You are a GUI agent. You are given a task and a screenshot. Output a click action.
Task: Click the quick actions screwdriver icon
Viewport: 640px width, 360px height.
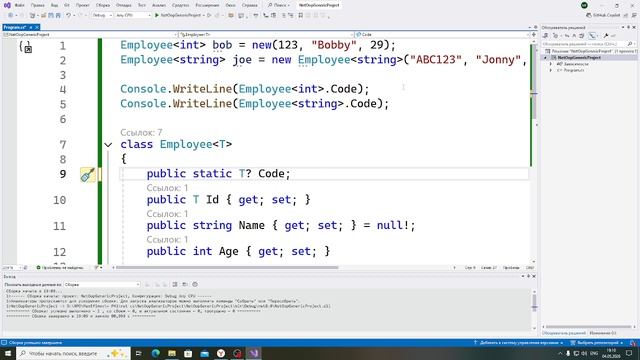87,175
